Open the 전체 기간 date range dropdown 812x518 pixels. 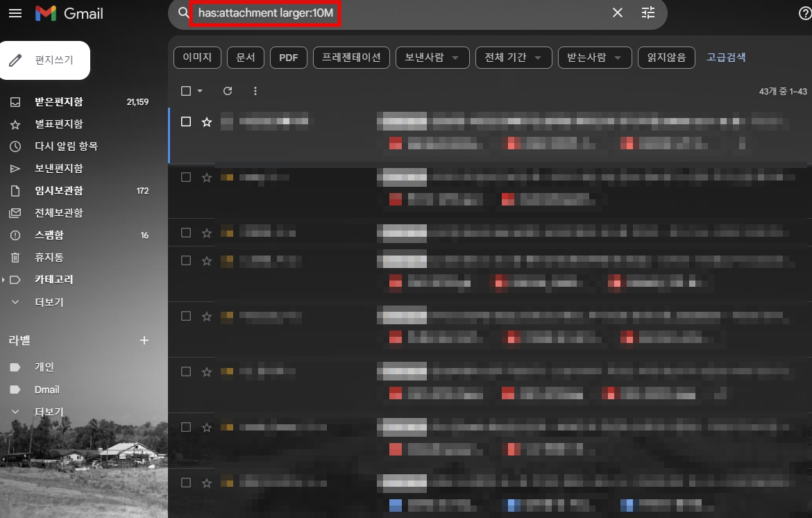(513, 58)
